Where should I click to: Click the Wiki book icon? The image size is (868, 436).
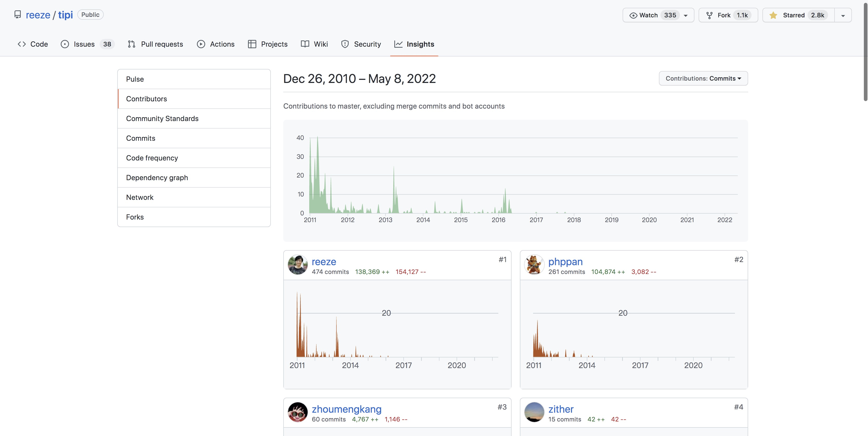pyautogui.click(x=305, y=44)
